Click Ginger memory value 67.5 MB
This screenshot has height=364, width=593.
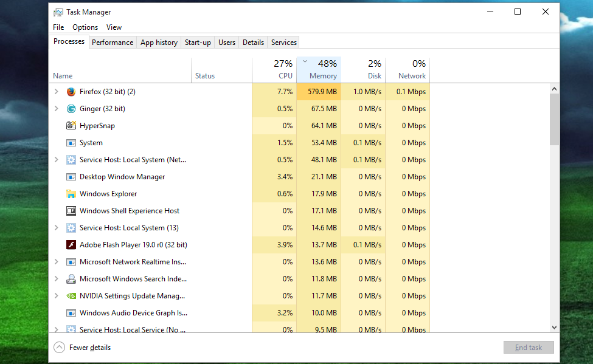click(x=324, y=109)
